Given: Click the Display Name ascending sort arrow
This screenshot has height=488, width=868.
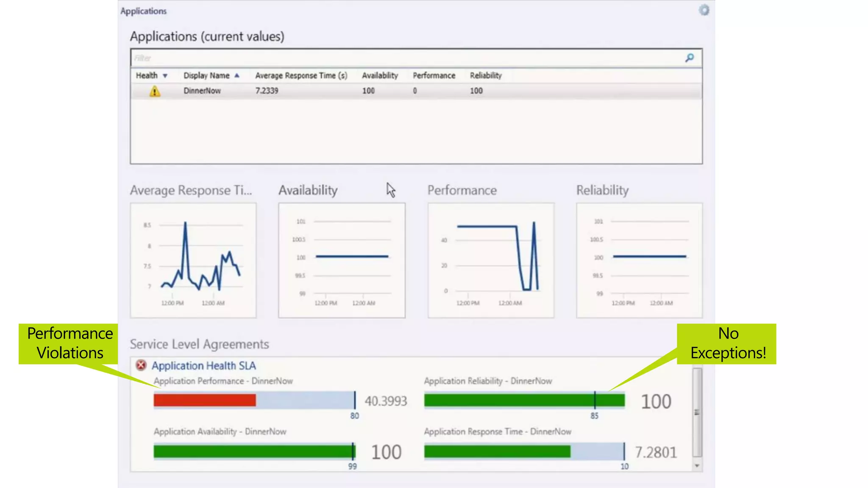Looking at the screenshot, I should click(237, 75).
